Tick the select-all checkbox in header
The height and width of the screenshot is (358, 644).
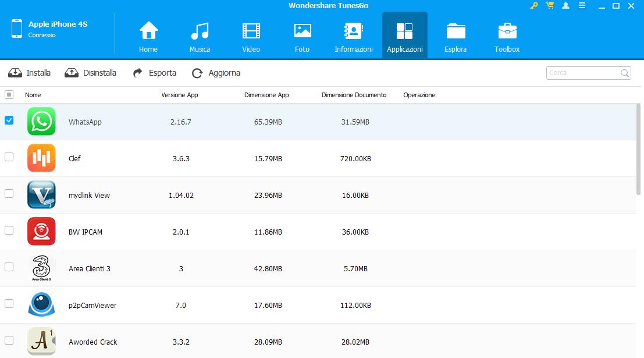pos(9,95)
